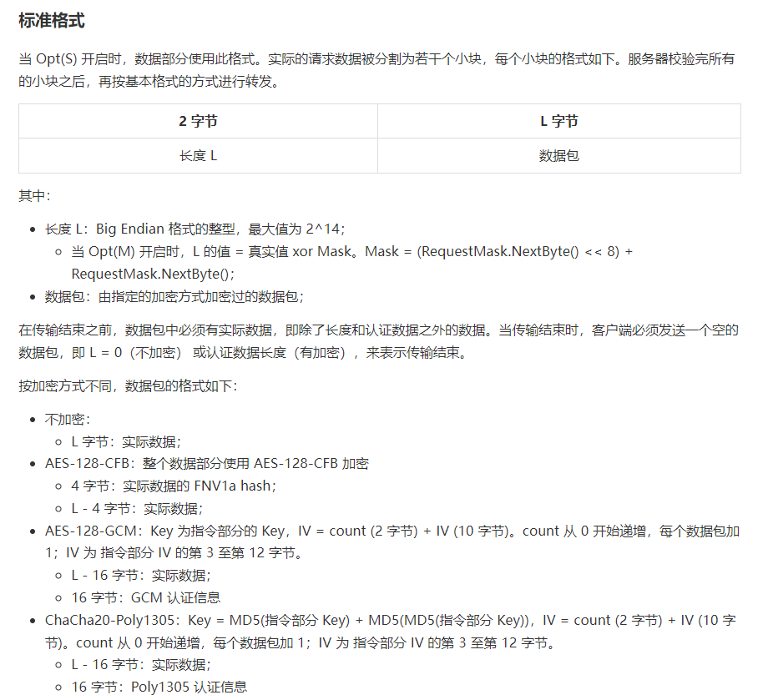Click table cell 长度 L
The height and width of the screenshot is (700, 768).
tap(198, 156)
